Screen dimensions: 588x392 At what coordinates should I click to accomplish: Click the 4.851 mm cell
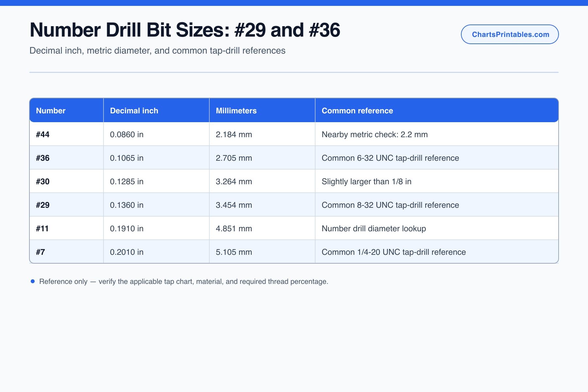(262, 228)
